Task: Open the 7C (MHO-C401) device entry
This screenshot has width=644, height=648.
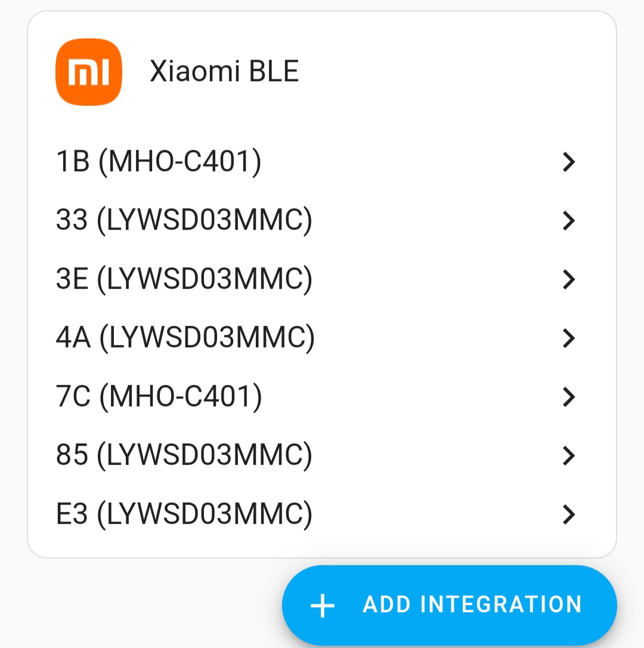Action: pyautogui.click(x=322, y=396)
